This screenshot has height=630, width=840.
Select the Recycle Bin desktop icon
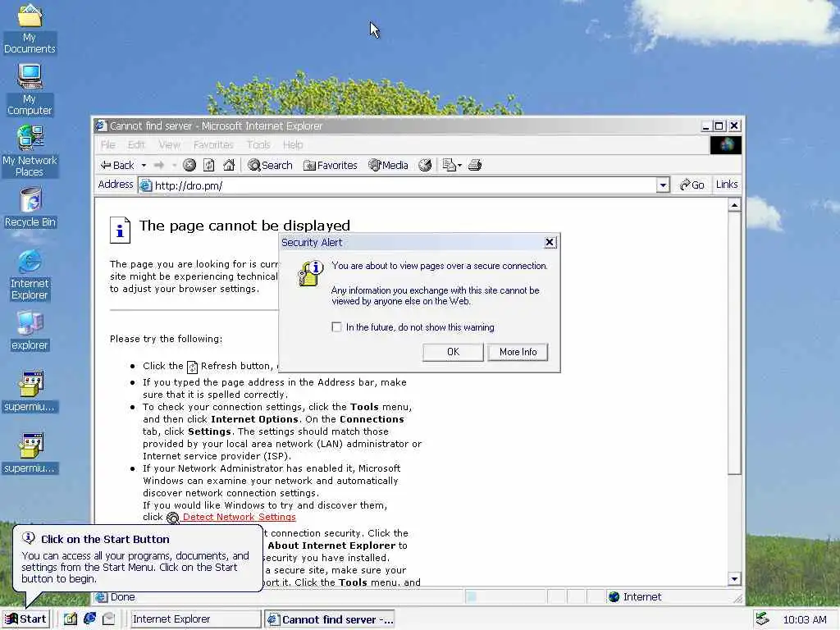tap(30, 208)
